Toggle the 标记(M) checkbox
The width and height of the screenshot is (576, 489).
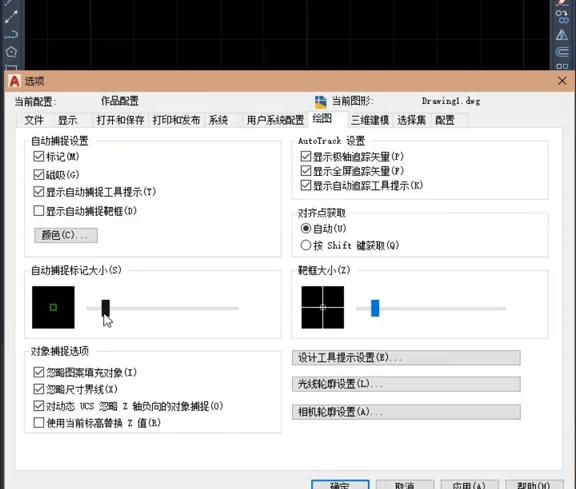(x=39, y=157)
